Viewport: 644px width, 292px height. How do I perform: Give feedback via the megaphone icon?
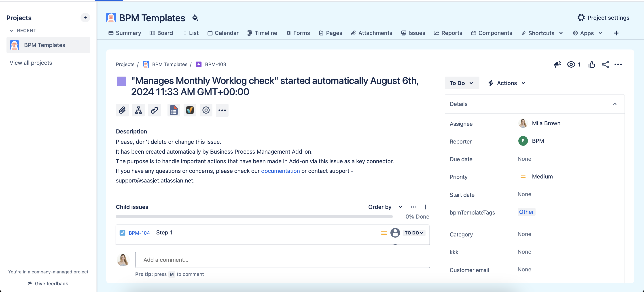[x=557, y=64]
